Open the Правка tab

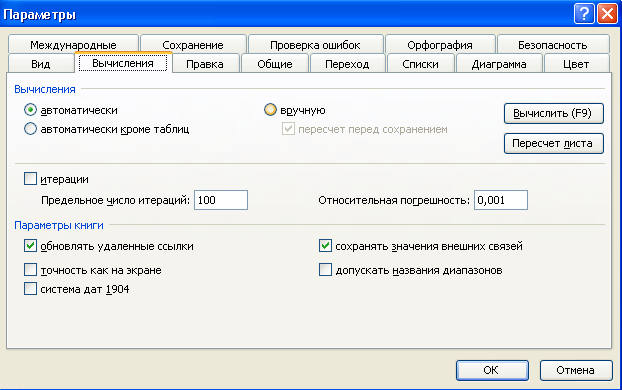coord(205,64)
